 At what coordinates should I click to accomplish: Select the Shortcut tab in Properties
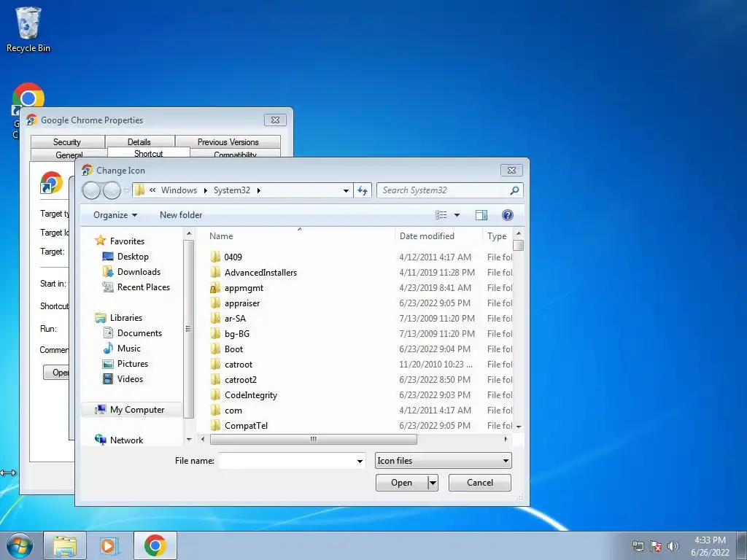[x=149, y=153]
